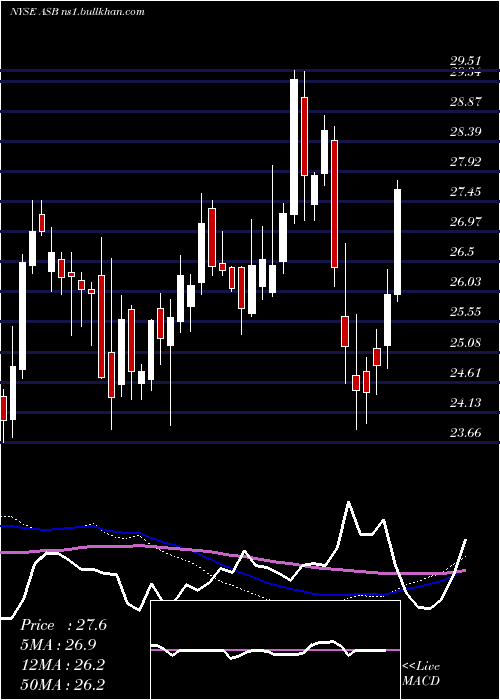Choose the 26.03 price axis label

[x=465, y=282]
